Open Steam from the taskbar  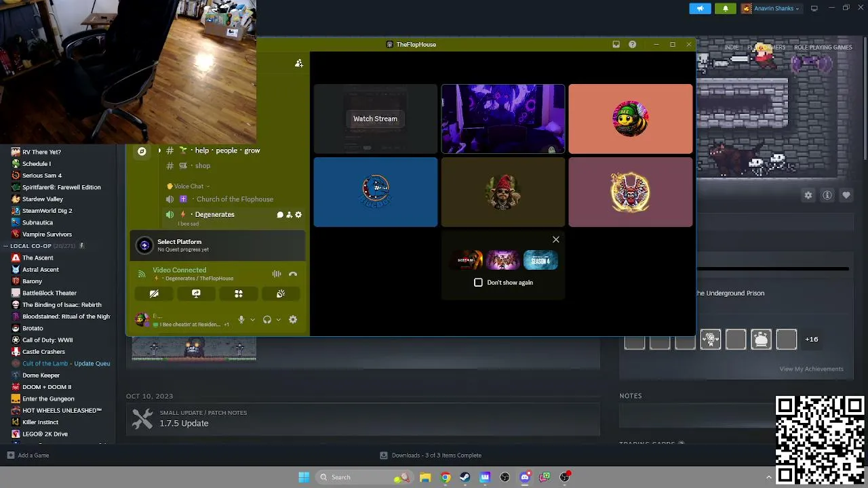pos(465,477)
